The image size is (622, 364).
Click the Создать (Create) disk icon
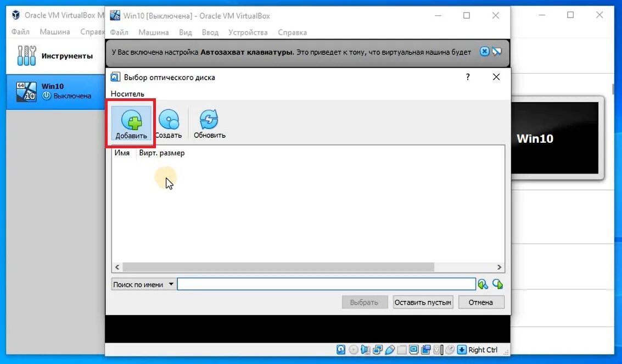pyautogui.click(x=169, y=122)
